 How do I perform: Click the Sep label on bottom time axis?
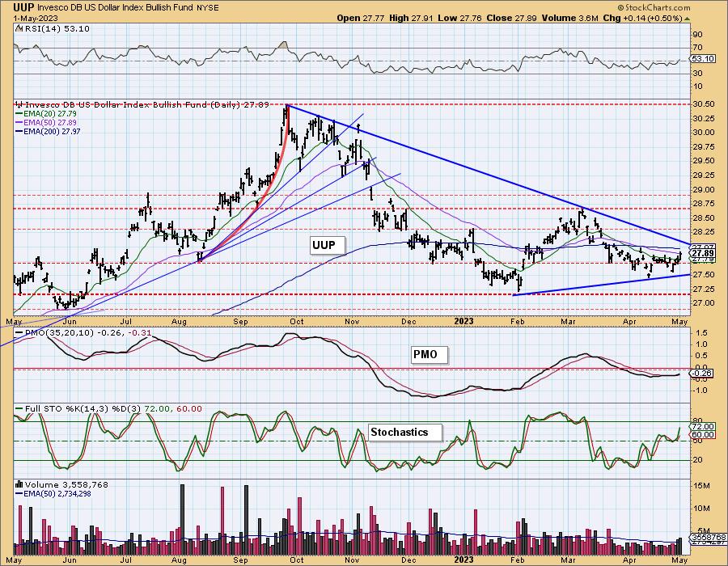[240, 560]
